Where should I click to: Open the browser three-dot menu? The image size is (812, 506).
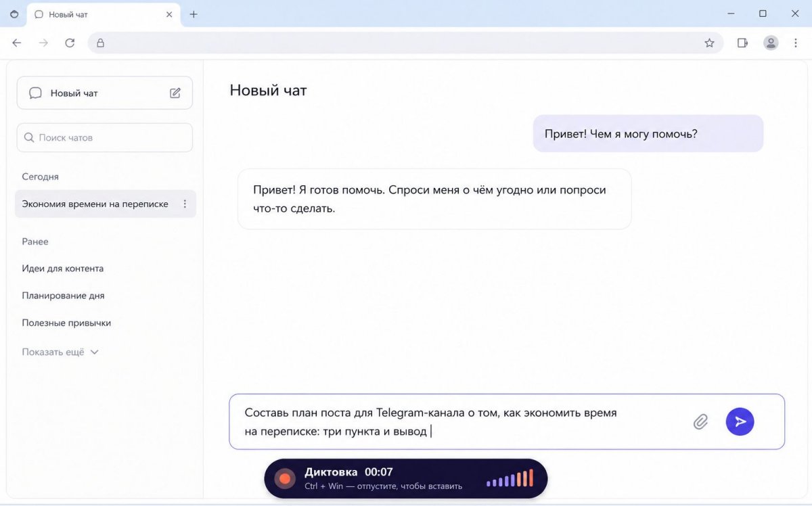(794, 43)
